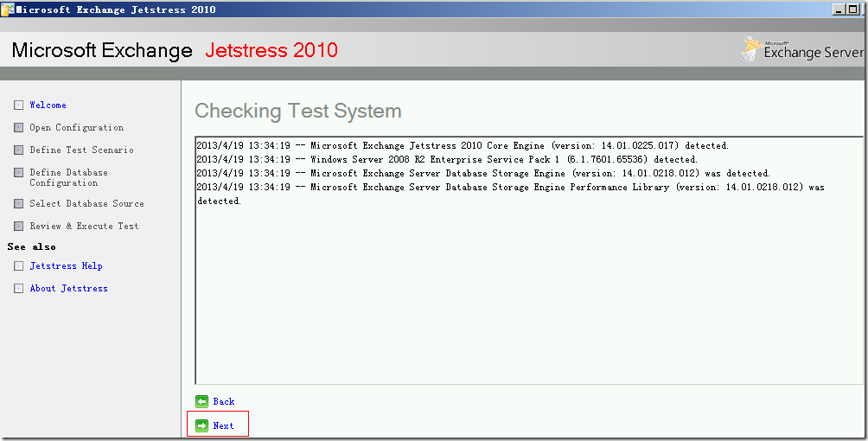
Task: Click the bullet icon beside Open Configuration
Action: [19, 127]
